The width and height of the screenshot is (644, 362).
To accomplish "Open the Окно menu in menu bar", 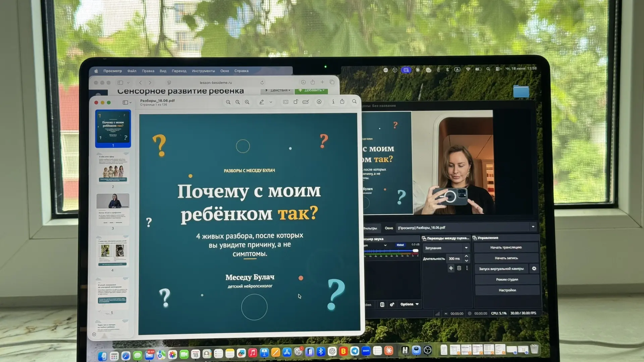I will pyautogui.click(x=225, y=71).
